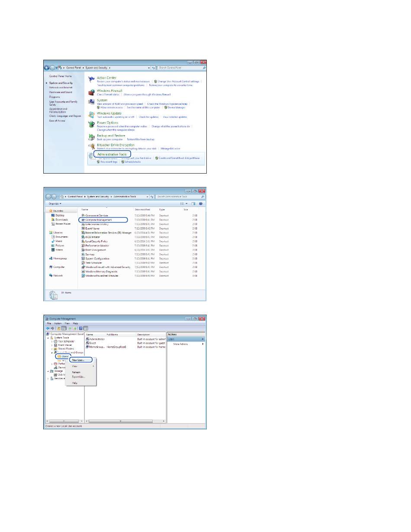Click the Component Services shortcut icon
This screenshot has width=411, height=532.
[x=83, y=215]
